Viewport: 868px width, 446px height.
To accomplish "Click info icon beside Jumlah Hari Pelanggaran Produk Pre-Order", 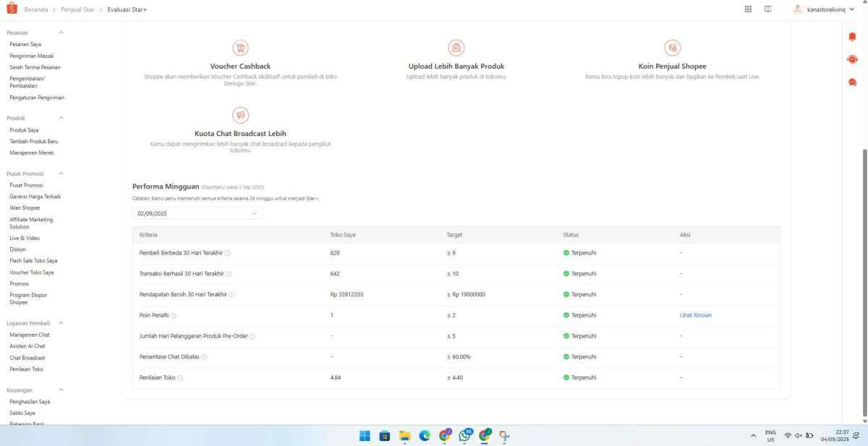I will tap(252, 336).
